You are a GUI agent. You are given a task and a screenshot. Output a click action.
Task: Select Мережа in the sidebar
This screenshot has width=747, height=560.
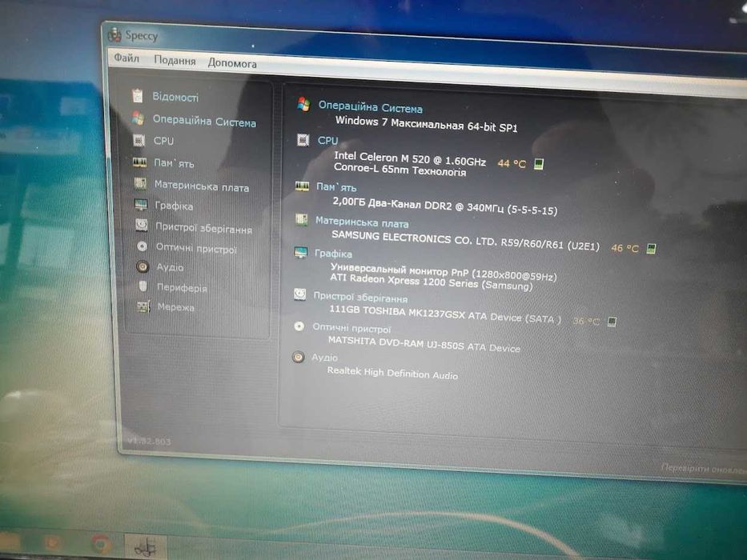pyautogui.click(x=176, y=307)
